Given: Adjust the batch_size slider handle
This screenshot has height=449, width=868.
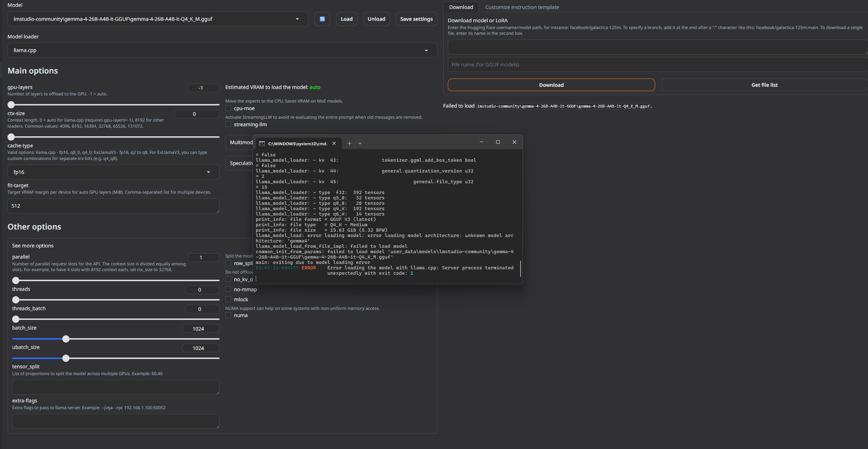Looking at the screenshot, I should (x=66, y=339).
